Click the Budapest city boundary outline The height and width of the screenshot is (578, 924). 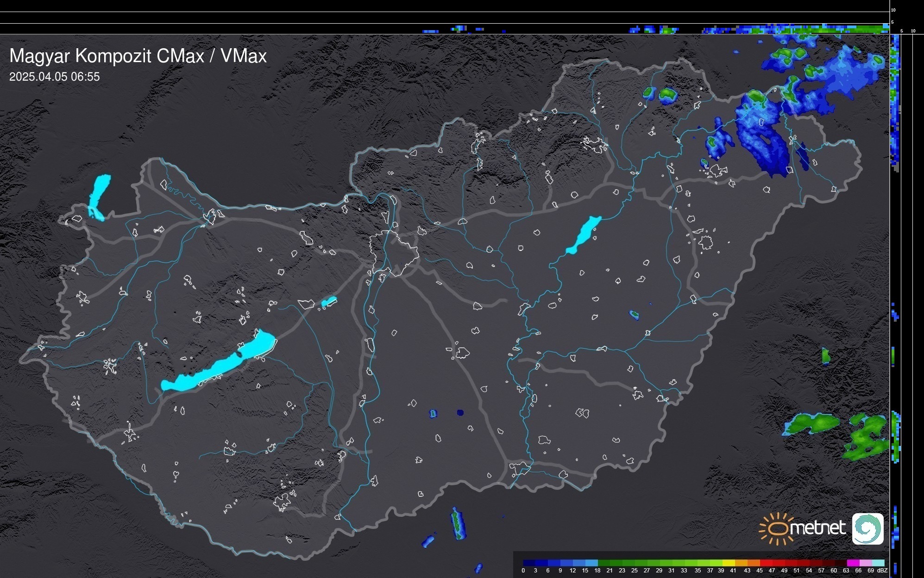click(x=393, y=253)
